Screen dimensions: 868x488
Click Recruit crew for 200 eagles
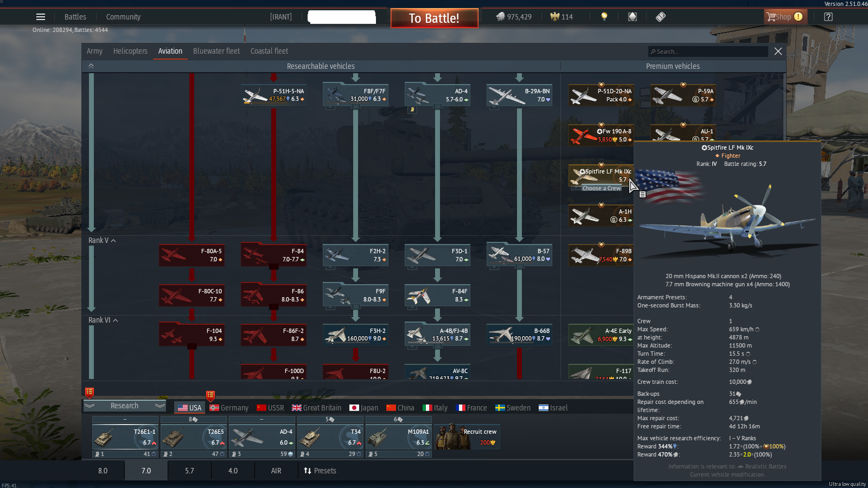click(x=468, y=437)
